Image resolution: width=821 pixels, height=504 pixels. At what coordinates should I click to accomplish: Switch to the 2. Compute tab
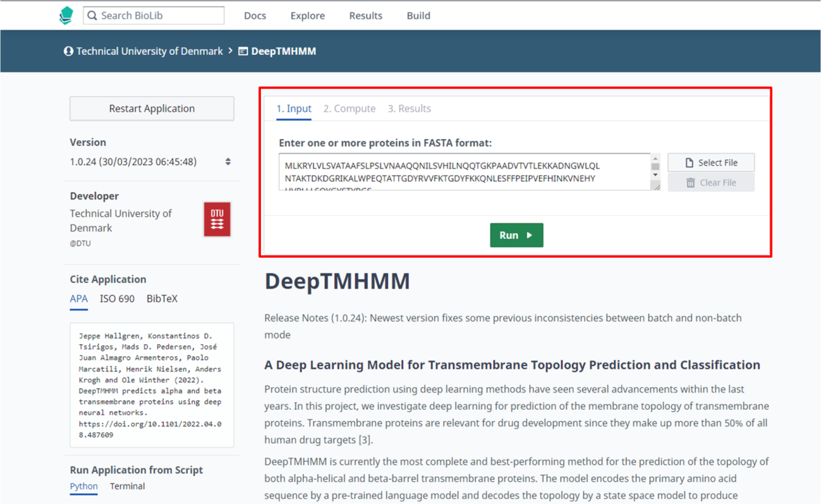[x=350, y=109]
